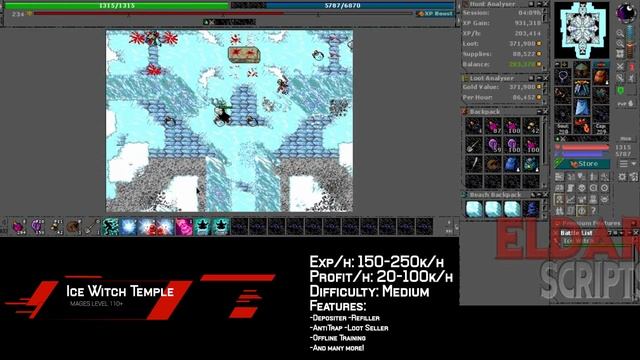Click the Battle List panel title
Screen dimensions: 640x360
[576, 233]
